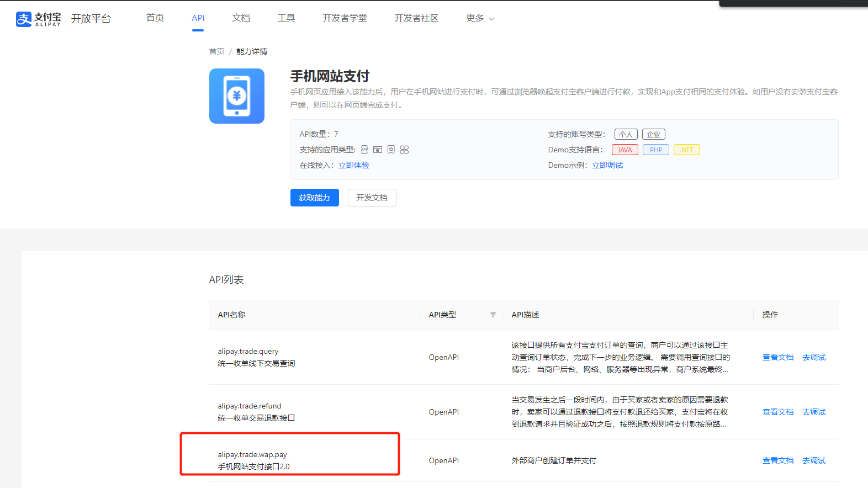
Task: Click OpenAPI type in alipay.trade.query row
Action: point(444,357)
